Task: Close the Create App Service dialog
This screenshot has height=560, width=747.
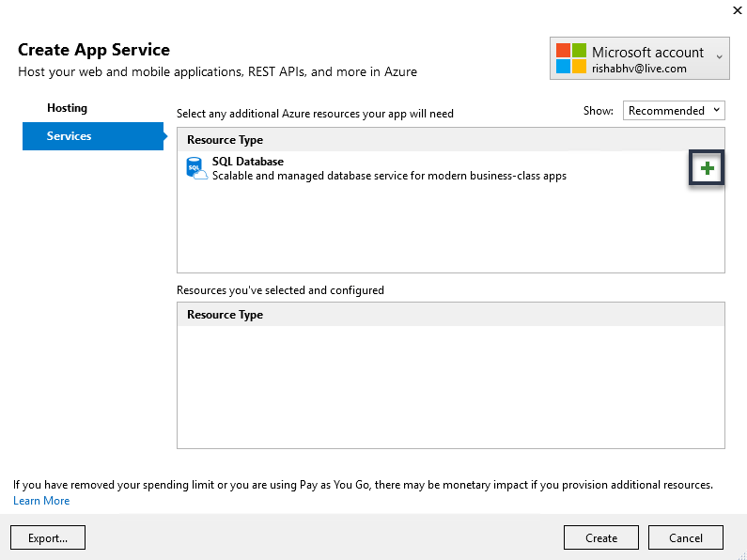Action: [x=737, y=10]
